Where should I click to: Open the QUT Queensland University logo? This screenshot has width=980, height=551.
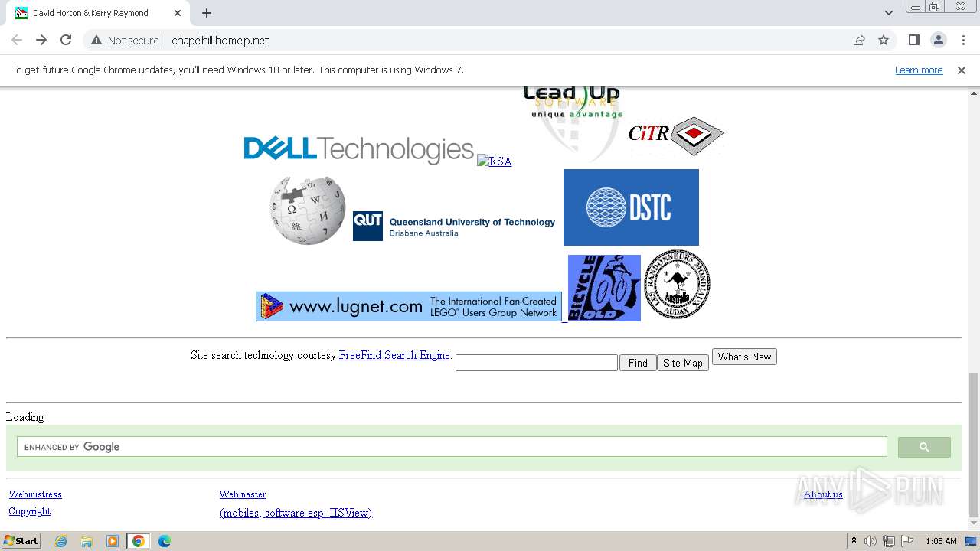[454, 227]
